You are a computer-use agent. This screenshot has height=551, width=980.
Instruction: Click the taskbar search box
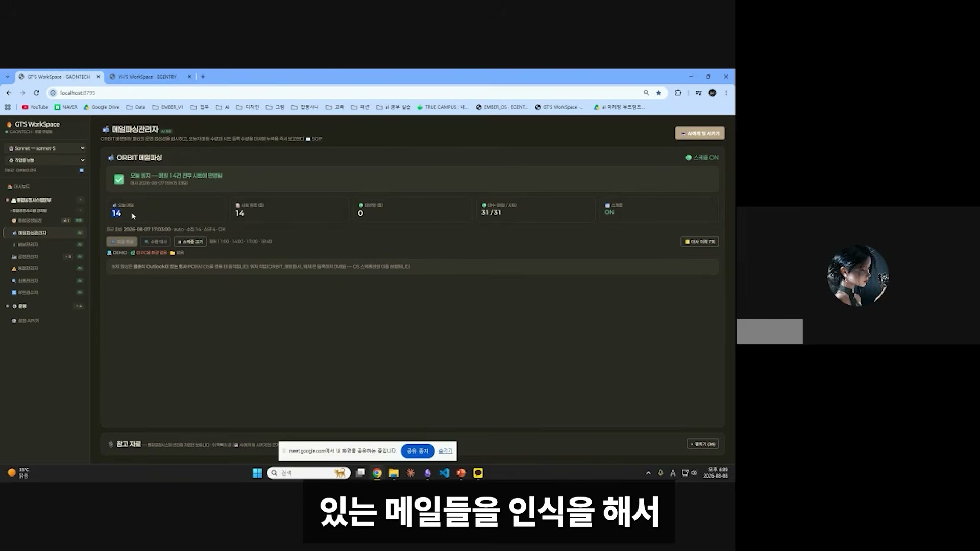pos(309,473)
